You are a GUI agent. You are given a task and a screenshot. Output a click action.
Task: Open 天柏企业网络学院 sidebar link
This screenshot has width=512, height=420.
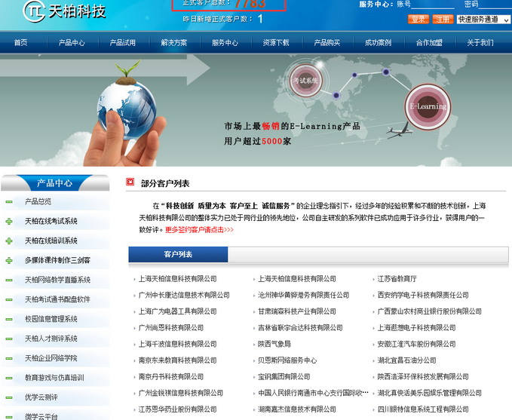pyautogui.click(x=51, y=359)
